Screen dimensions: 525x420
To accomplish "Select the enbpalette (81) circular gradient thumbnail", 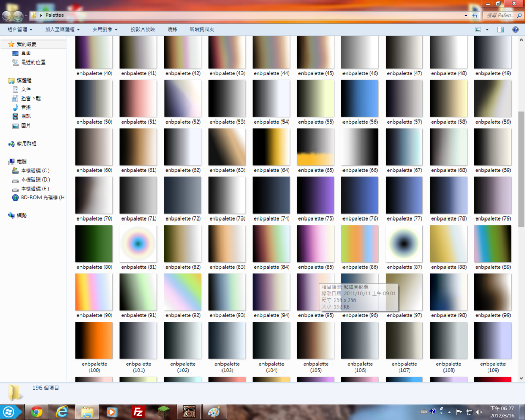I will click(138, 244).
